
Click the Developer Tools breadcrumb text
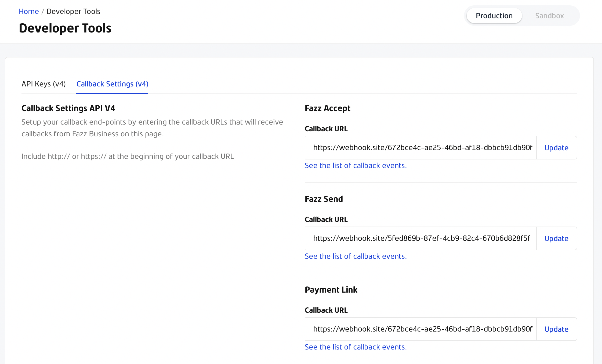point(73,11)
